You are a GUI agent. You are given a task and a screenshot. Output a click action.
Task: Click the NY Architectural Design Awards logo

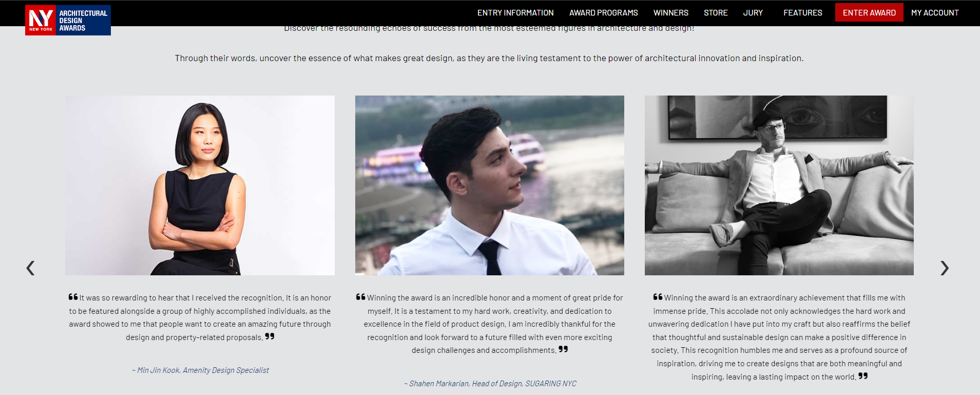coord(68,20)
